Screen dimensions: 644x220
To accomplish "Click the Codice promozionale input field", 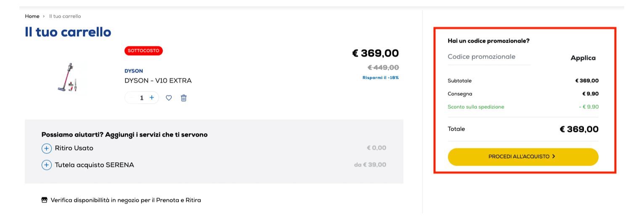I will pyautogui.click(x=489, y=57).
